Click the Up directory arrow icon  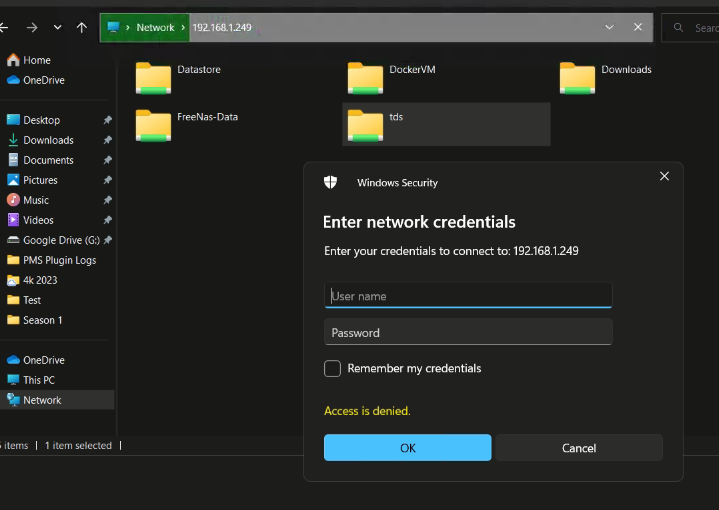point(82,28)
